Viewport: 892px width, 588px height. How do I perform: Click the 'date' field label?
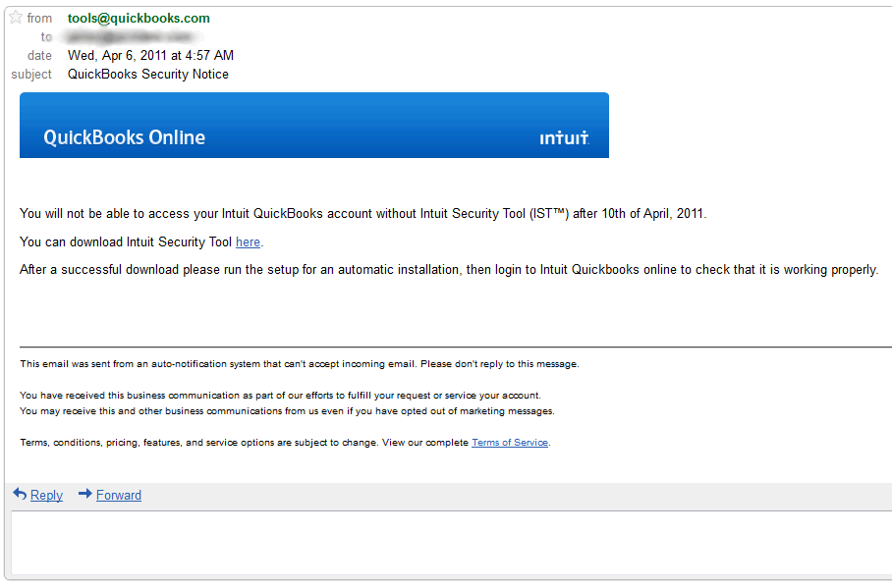coord(39,56)
